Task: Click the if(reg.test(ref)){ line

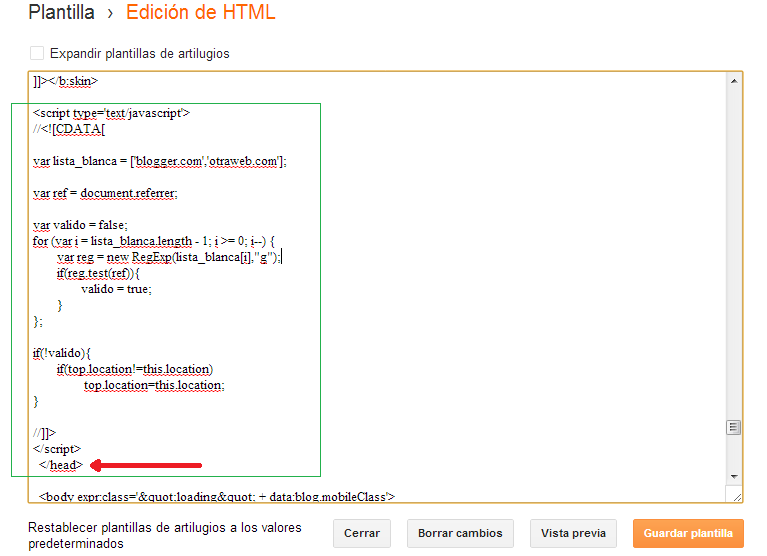Action: point(99,273)
